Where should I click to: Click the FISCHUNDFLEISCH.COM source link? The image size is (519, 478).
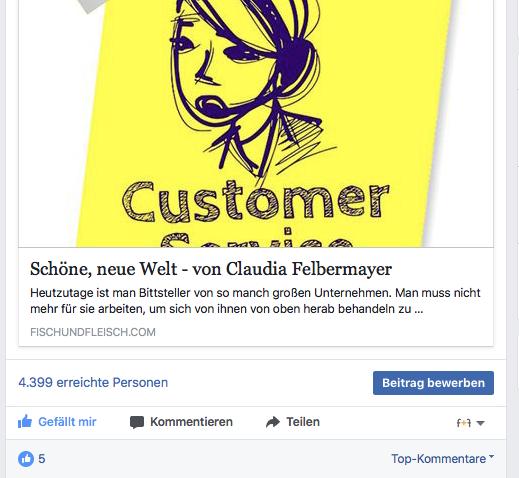click(93, 332)
